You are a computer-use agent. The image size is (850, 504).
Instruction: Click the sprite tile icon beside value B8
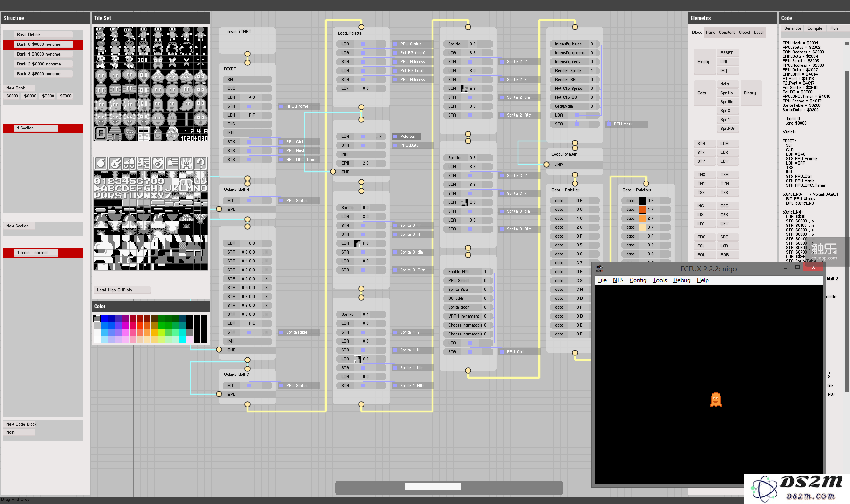pyautogui.click(x=464, y=89)
